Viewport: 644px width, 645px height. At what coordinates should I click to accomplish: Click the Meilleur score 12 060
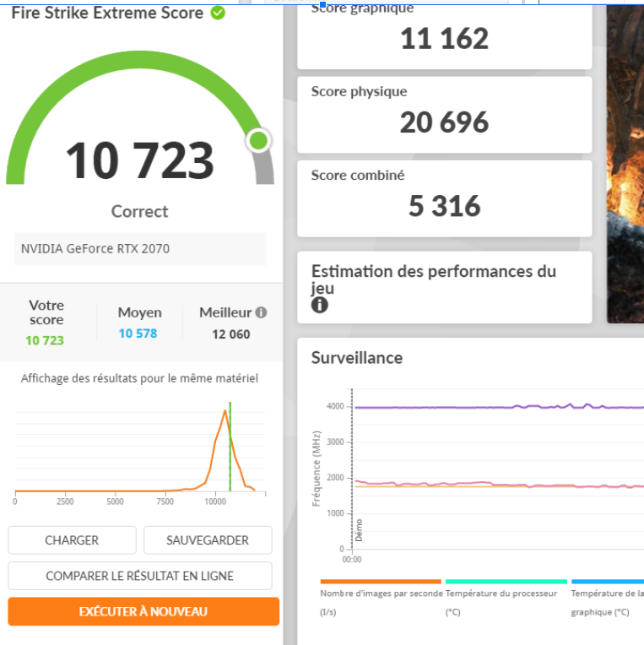coord(231,334)
